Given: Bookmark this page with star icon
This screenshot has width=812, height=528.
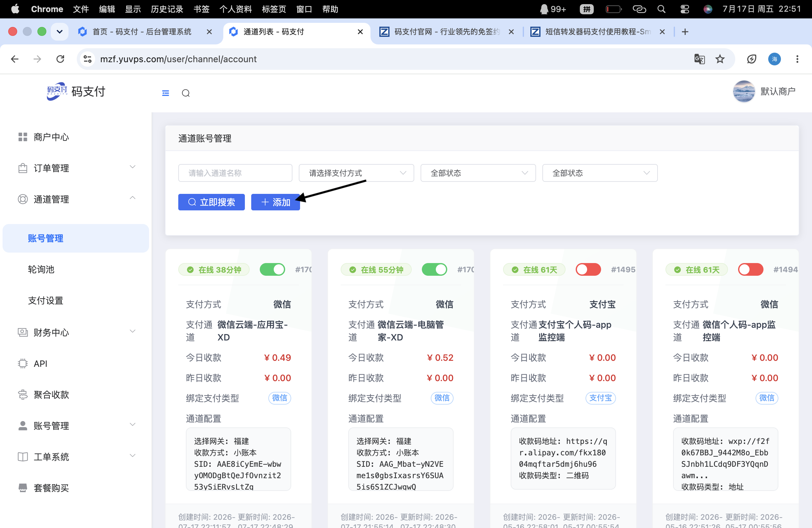Looking at the screenshot, I should (720, 59).
